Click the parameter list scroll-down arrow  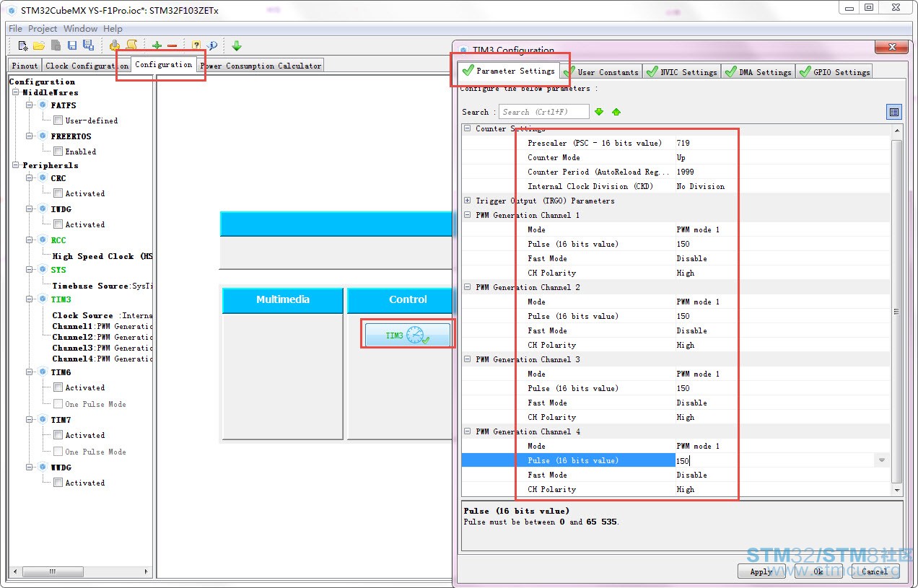click(x=897, y=490)
